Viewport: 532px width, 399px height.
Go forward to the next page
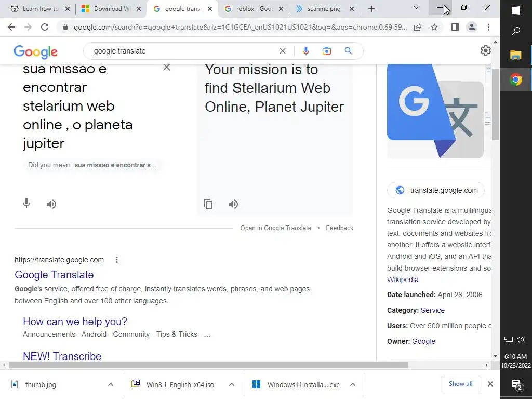(x=28, y=27)
